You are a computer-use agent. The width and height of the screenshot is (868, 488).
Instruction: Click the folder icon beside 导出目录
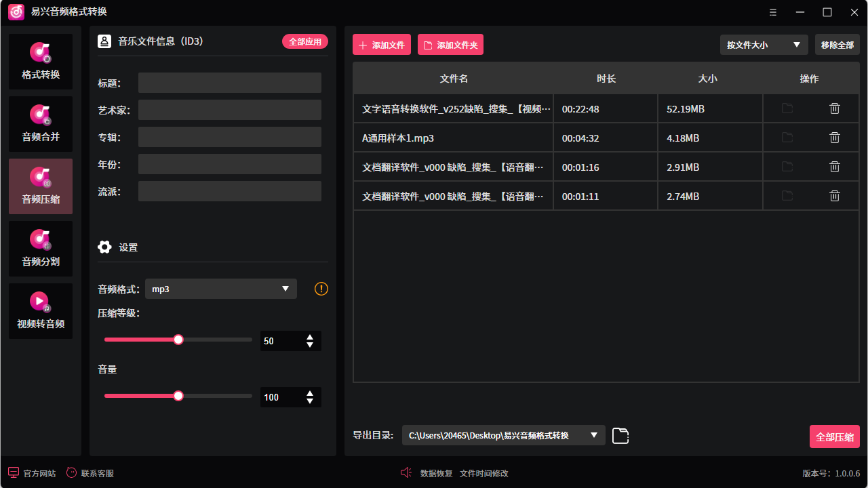[x=620, y=436]
